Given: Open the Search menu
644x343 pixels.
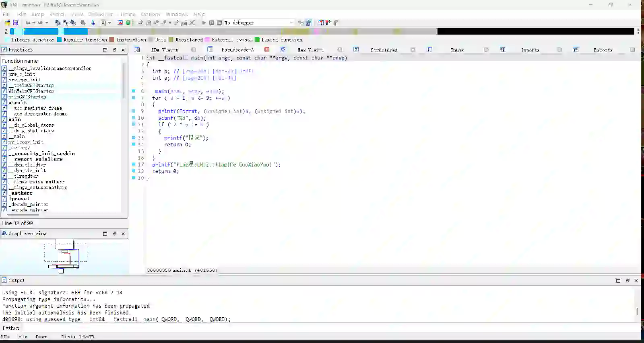Looking at the screenshot, I should (x=57, y=14).
